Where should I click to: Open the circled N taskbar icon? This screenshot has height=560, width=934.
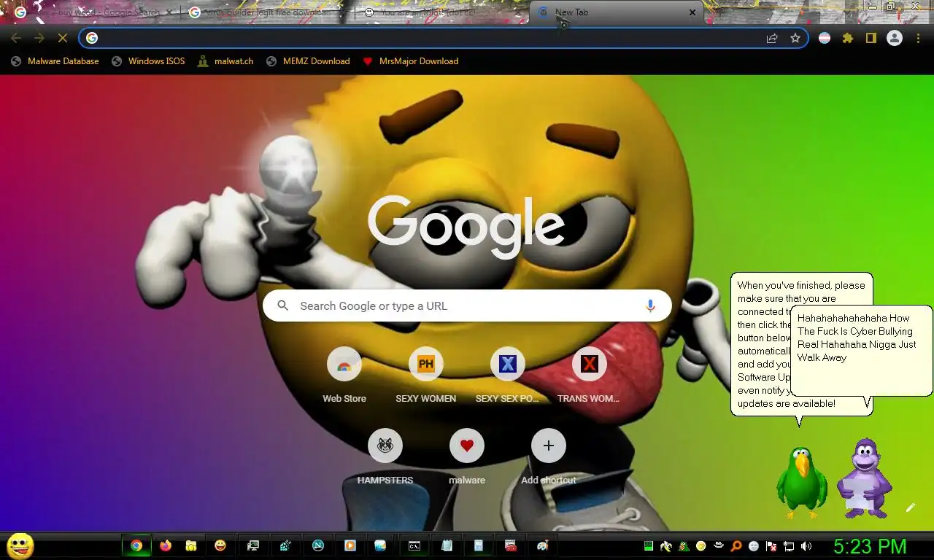(318, 545)
